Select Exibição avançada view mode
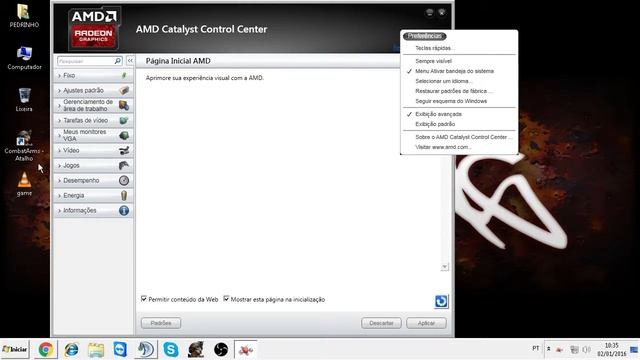This screenshot has width=640, height=360. pyautogui.click(x=438, y=114)
